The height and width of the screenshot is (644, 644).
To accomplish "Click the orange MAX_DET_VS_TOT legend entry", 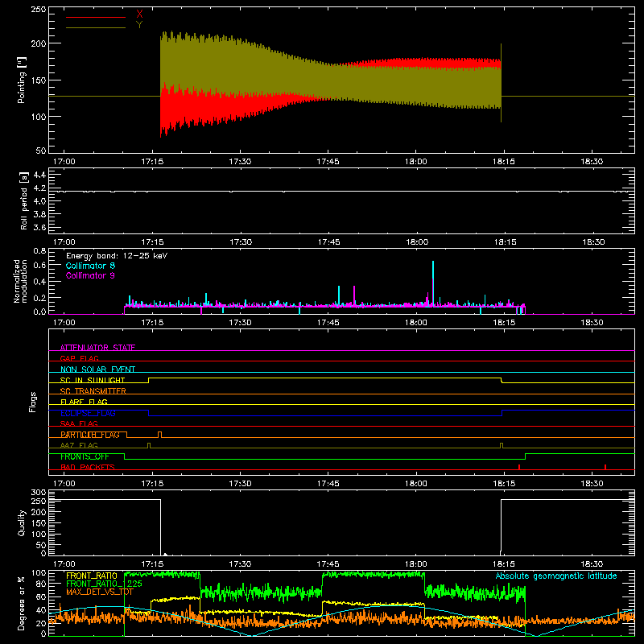I will coord(99,592).
